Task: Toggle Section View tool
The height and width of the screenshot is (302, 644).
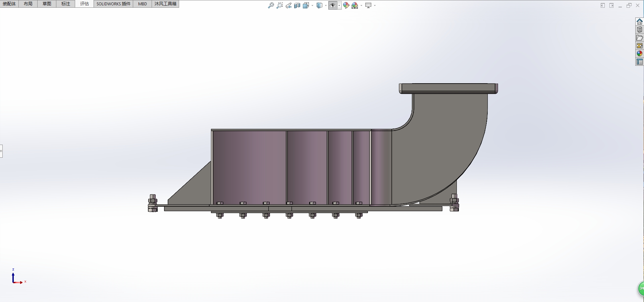Action: 297,5
